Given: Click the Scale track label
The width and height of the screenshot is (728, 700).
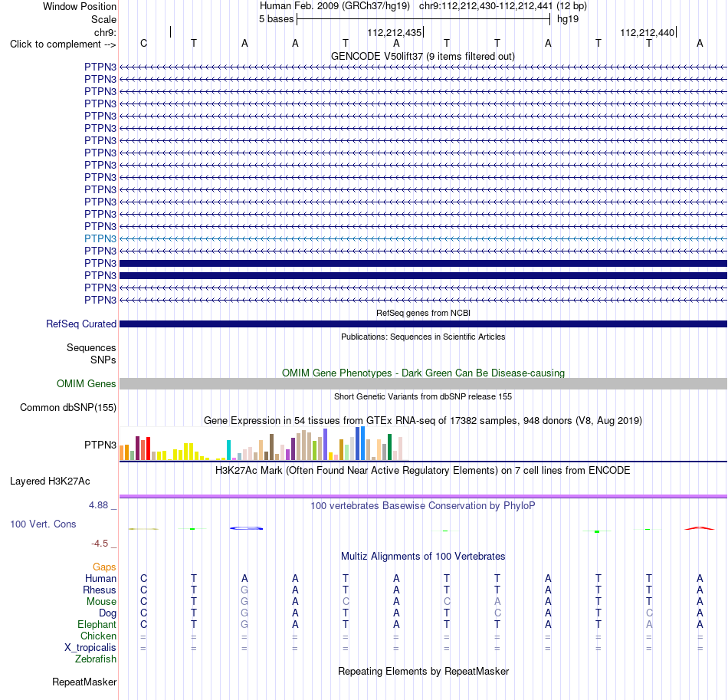Looking at the screenshot, I should [103, 19].
